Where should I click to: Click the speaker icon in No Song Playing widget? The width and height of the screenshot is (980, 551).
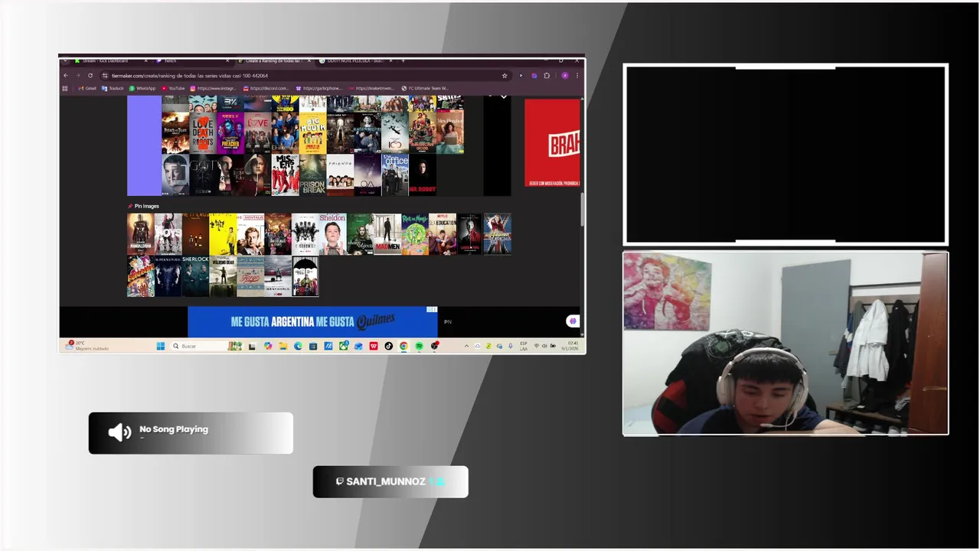pos(119,432)
